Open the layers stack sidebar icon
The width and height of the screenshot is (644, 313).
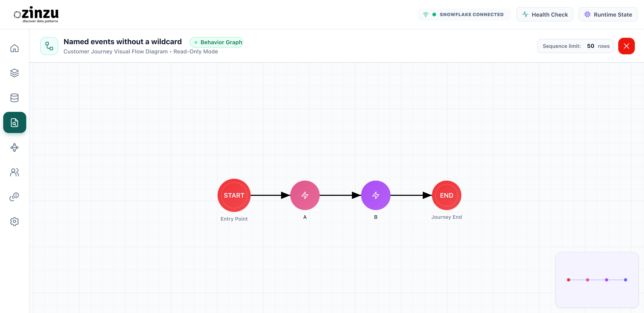(x=14, y=73)
